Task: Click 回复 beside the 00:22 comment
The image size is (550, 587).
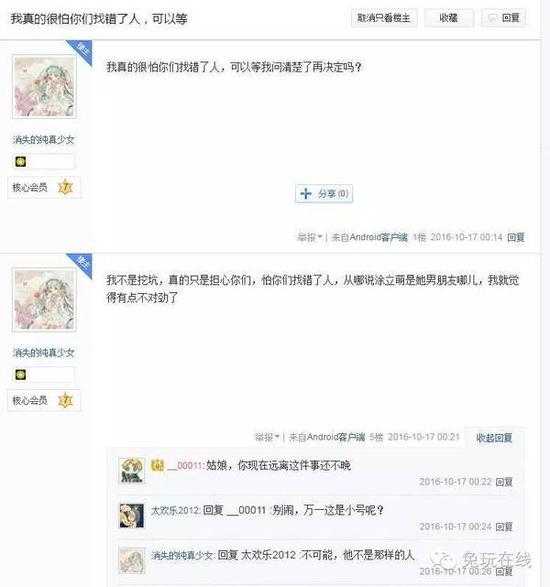Action: (x=504, y=482)
